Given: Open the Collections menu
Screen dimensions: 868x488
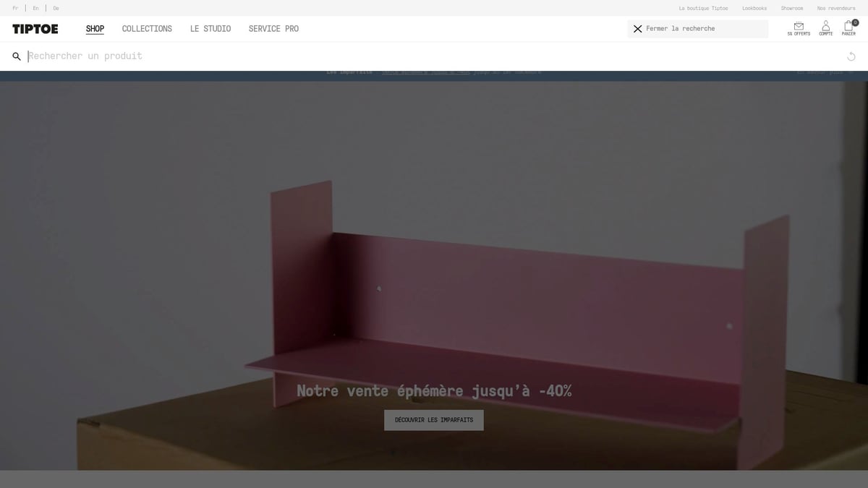Looking at the screenshot, I should click(x=147, y=29).
